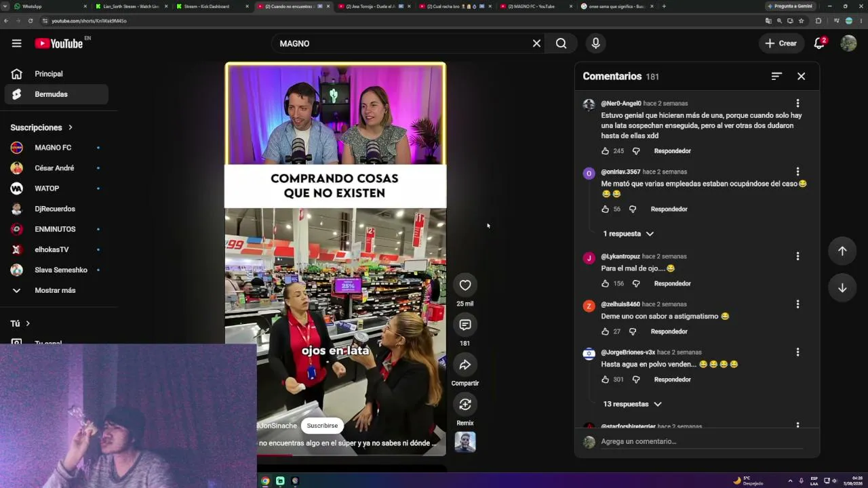Viewport: 868px width, 488px height.
Task: Open more options for @Ner0-Angel0 comment
Action: tap(797, 104)
